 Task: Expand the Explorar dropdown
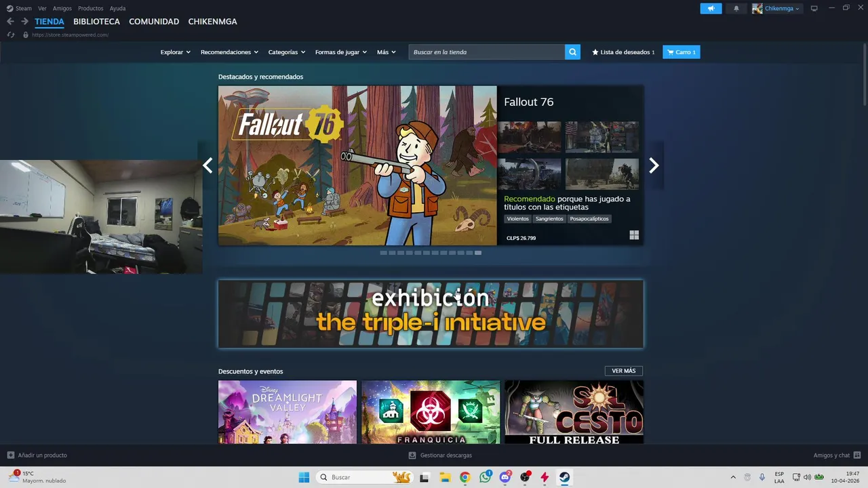tap(175, 52)
